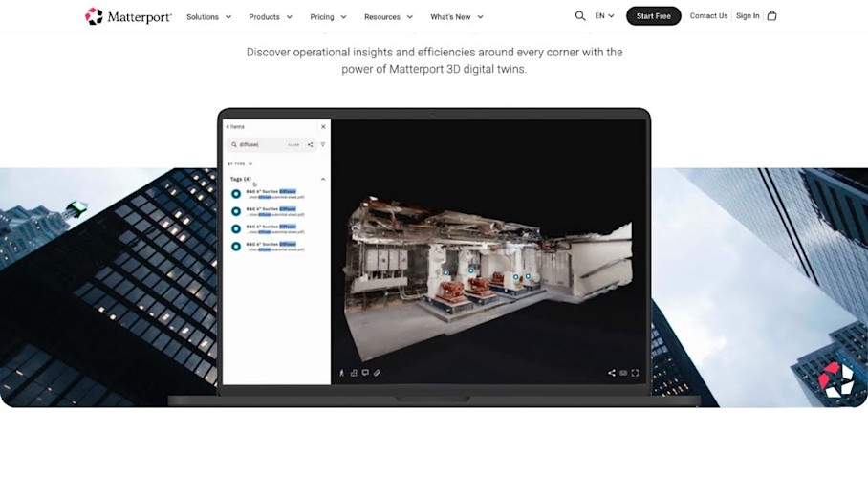This screenshot has height=497, width=868.
Task: Select the third B&G Suction Diffuser tag result
Action: pos(269,228)
